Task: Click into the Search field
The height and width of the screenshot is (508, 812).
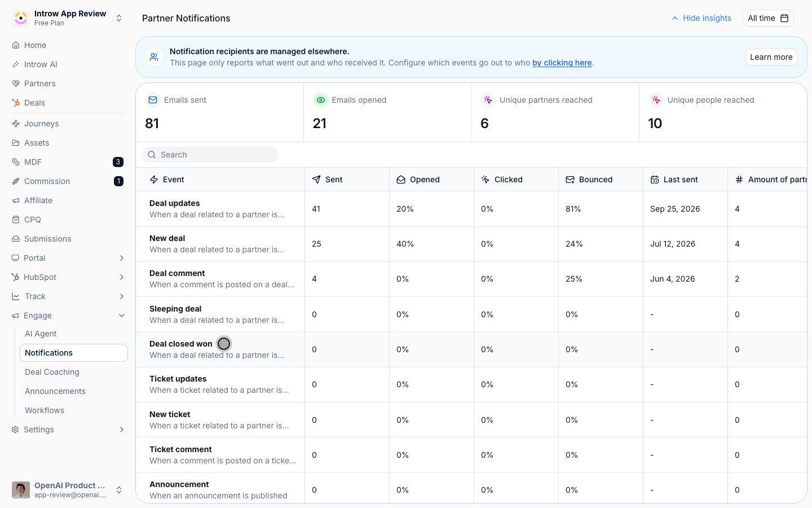Action: tap(210, 155)
